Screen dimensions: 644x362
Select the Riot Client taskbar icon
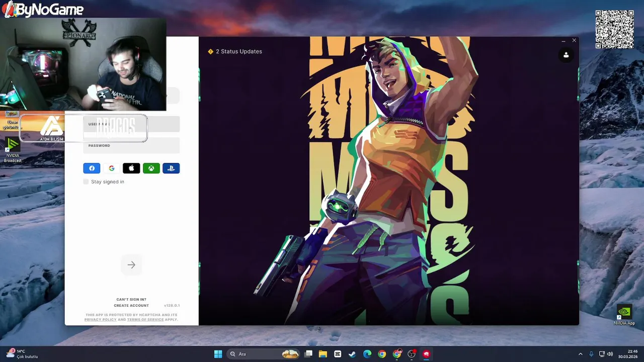pyautogui.click(x=427, y=354)
